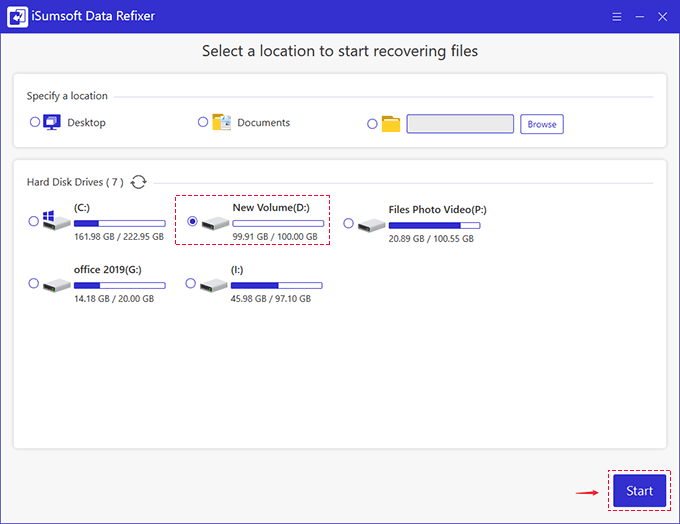Image resolution: width=680 pixels, height=524 pixels.
Task: Select the New Volume(D:) radio button
Action: pos(192,221)
